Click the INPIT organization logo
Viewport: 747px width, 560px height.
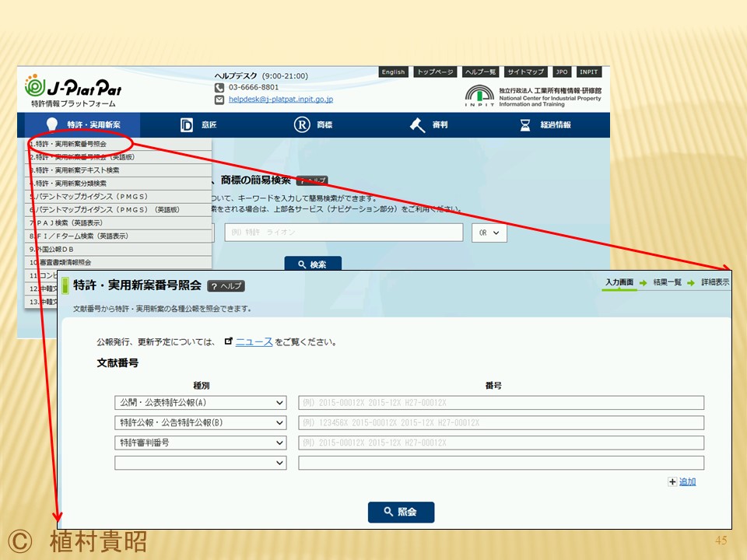(x=533, y=96)
